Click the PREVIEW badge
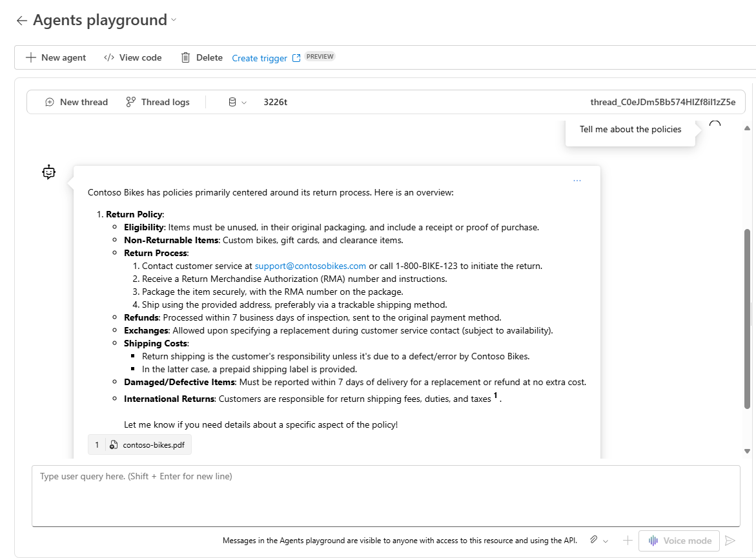 320,56
